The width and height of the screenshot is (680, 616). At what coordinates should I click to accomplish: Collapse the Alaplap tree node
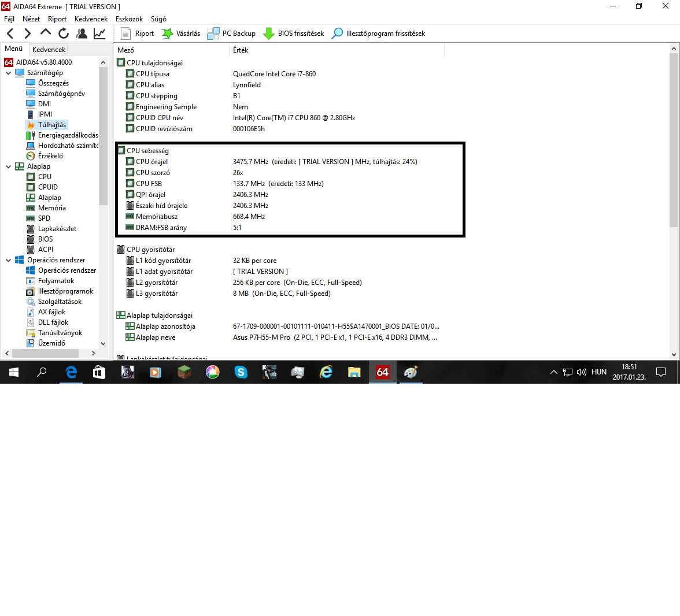coord(8,166)
